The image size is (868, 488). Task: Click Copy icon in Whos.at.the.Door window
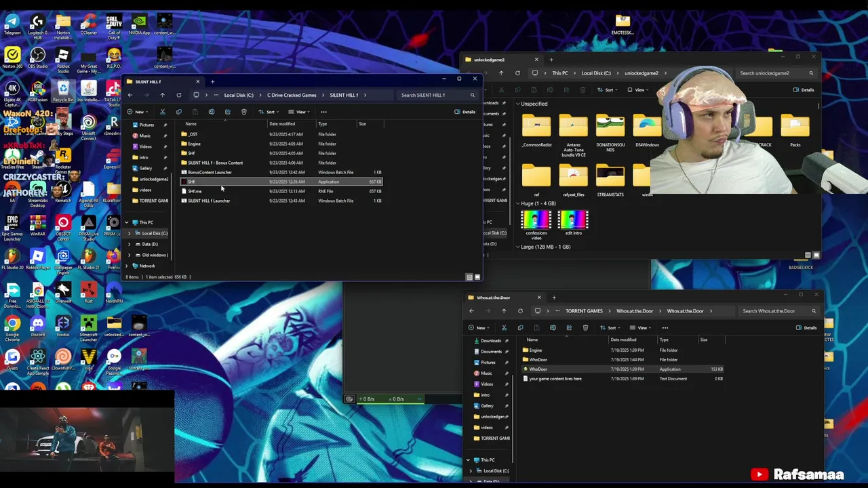click(x=520, y=328)
